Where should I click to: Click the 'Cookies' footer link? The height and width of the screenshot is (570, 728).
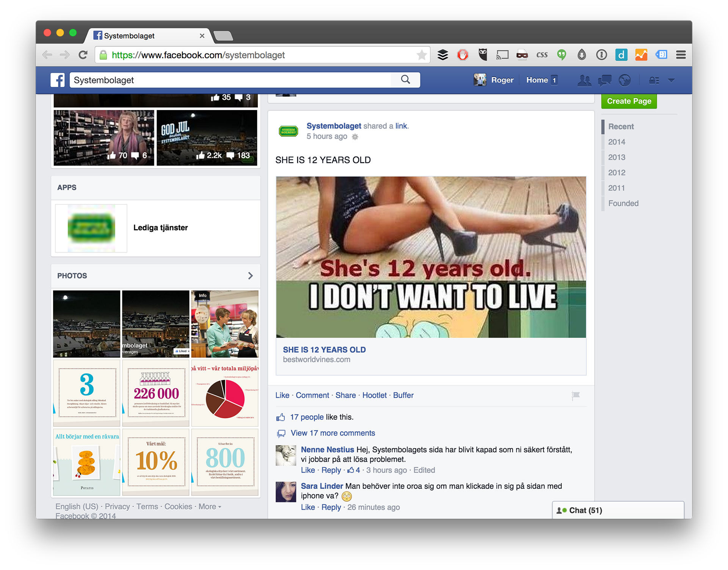point(178,507)
